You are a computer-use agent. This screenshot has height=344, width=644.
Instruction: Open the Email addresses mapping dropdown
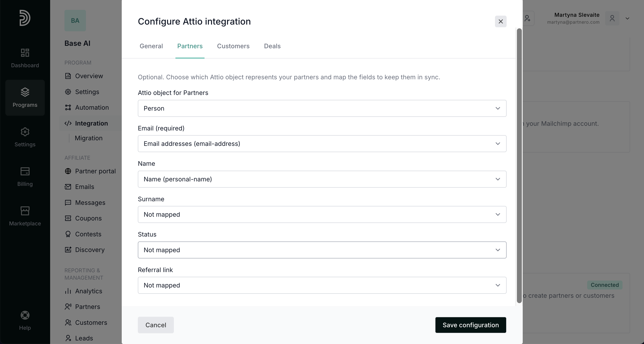322,144
